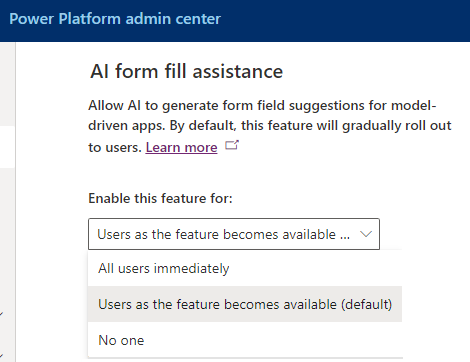470x362 pixels.
Task: Open the Learn more link
Action: (x=181, y=147)
